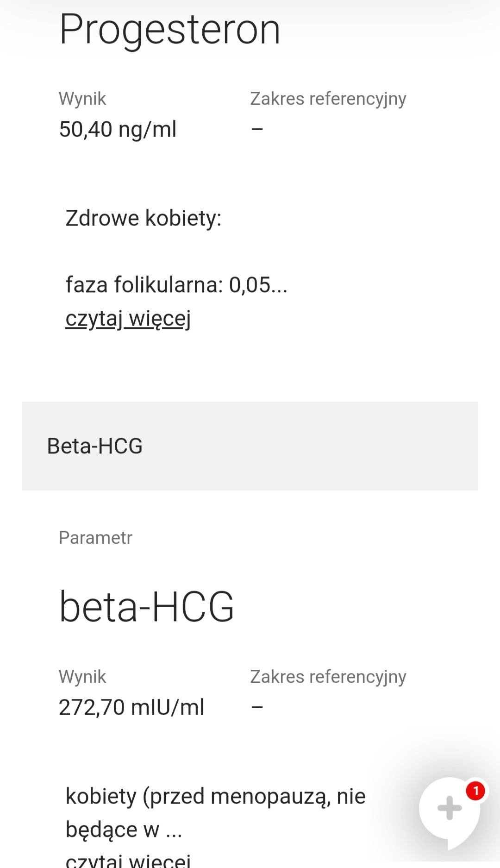Tap Zakres referencyjny label in Progesteron section
The height and width of the screenshot is (868, 500).
click(x=328, y=99)
